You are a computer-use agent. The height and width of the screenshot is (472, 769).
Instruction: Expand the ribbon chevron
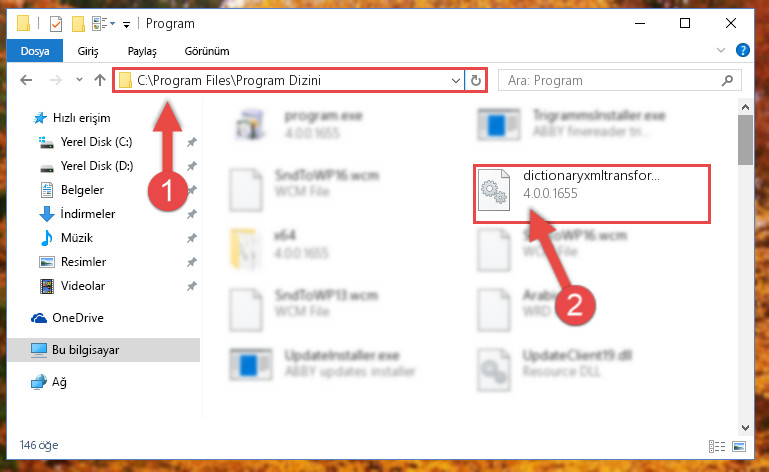720,50
